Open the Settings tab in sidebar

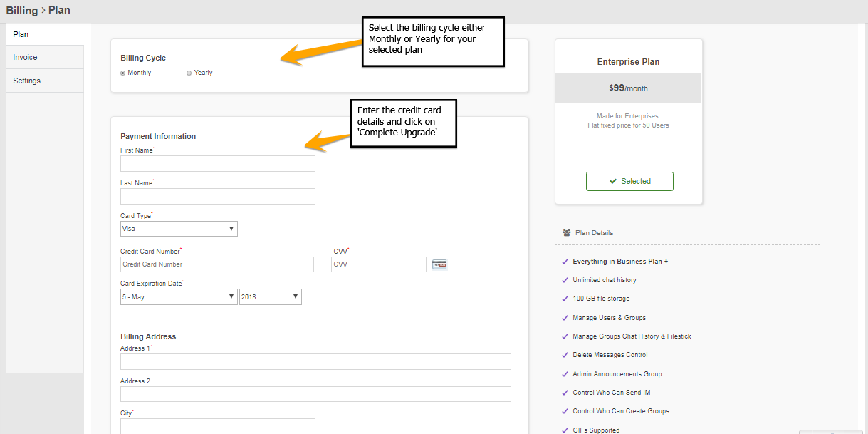(45, 81)
